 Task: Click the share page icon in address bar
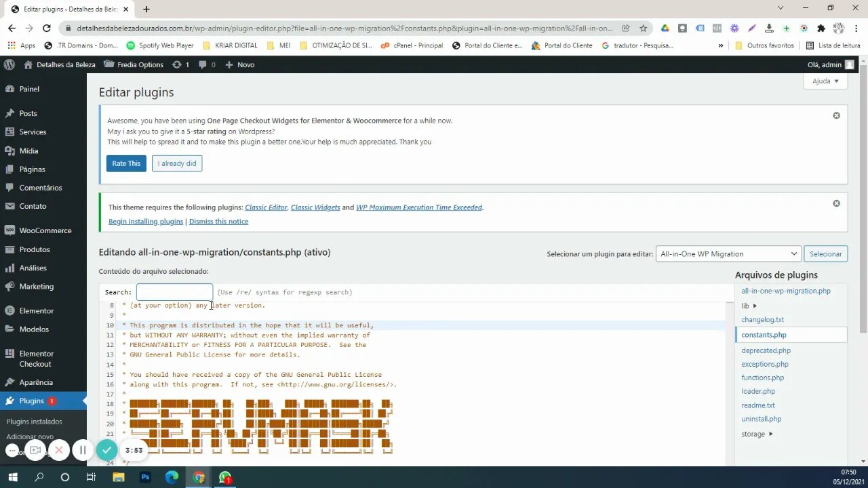(626, 28)
